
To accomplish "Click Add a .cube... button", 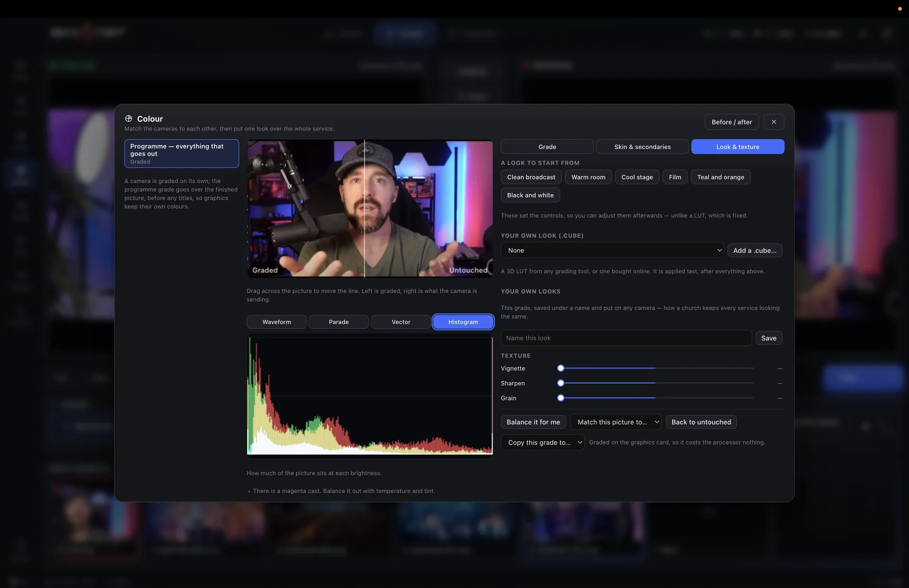I will click(x=755, y=250).
